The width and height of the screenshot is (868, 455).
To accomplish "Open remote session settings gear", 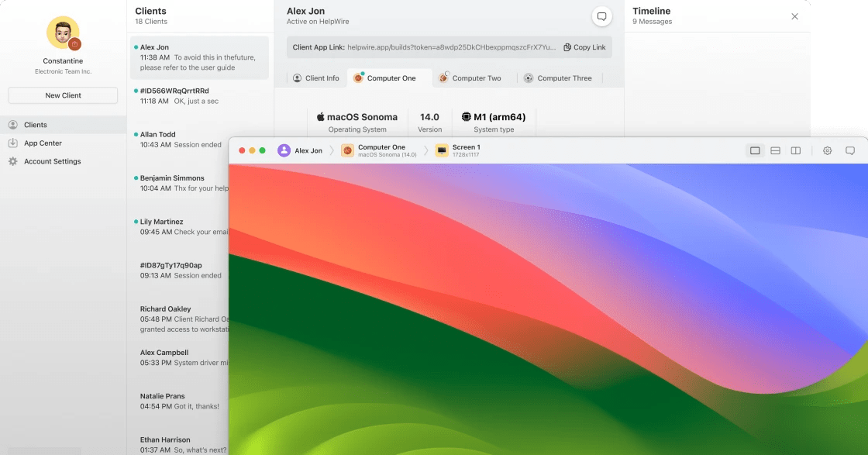I will [828, 150].
